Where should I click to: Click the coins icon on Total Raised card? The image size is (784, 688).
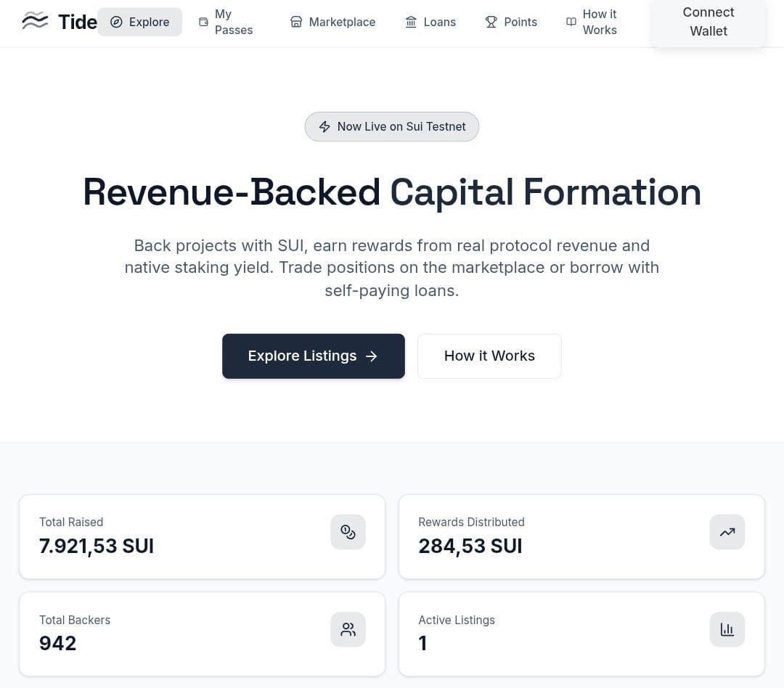click(348, 532)
